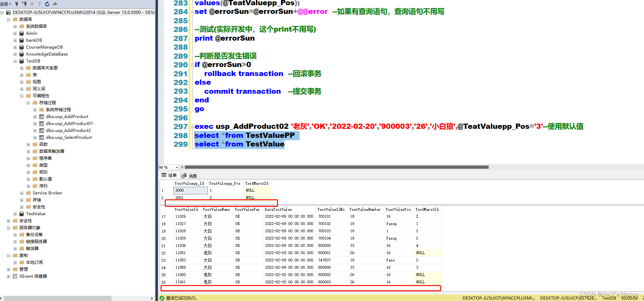Screen dimensions: 644x301
Task: Switch to the 消息 tab
Action: tap(189, 176)
